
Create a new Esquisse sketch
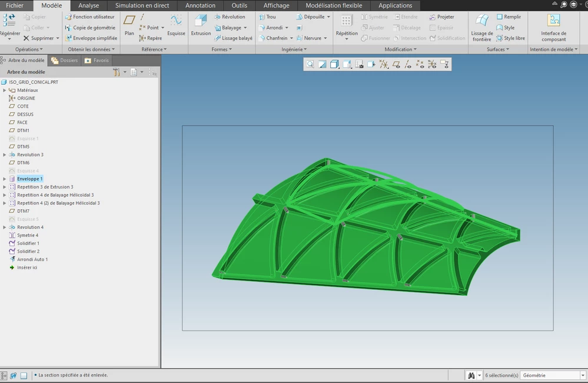176,25
